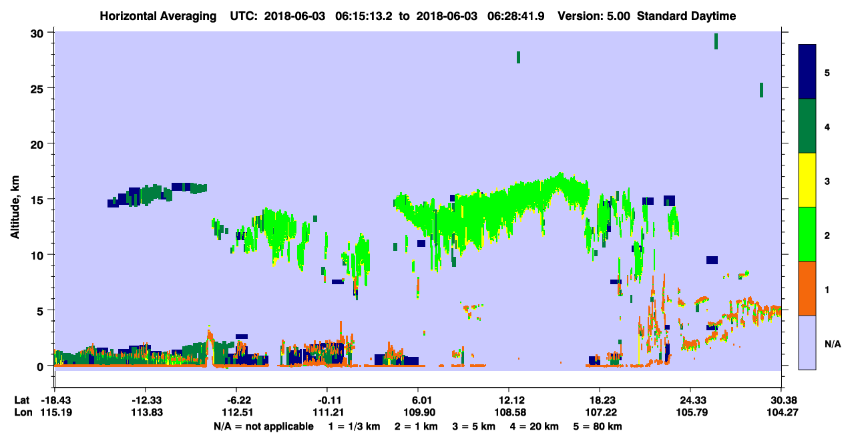
Task: Click longitude value 108.58
Action: pos(509,412)
